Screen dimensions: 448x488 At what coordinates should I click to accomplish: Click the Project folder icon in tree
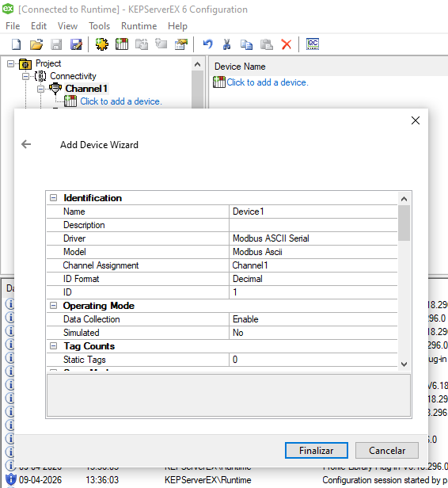tap(25, 64)
